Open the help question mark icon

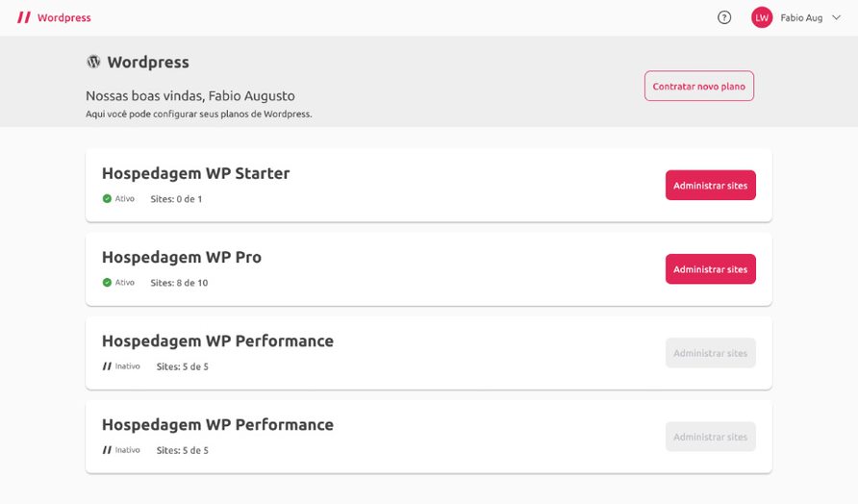point(724,17)
